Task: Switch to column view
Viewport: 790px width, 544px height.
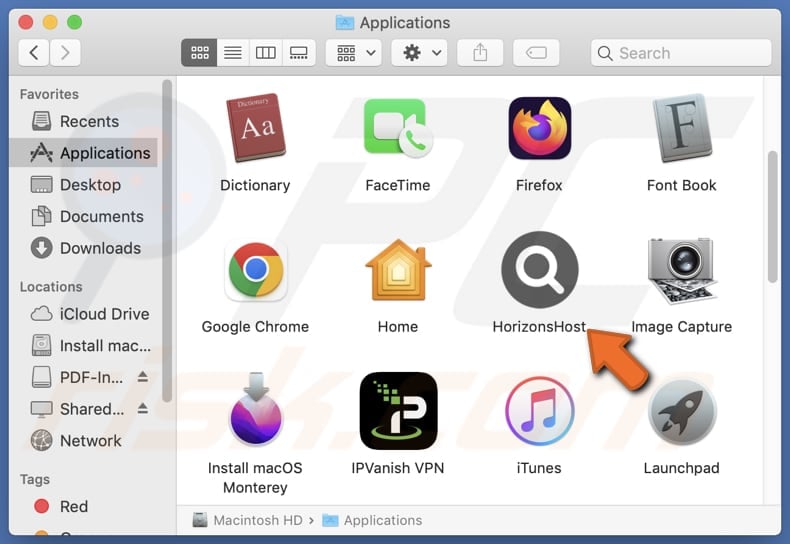Action: tap(266, 52)
